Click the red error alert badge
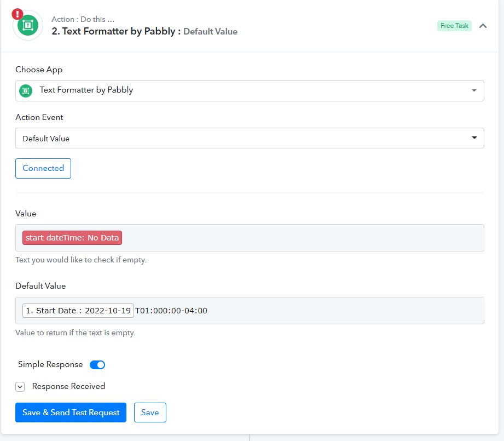504x441 pixels. click(x=18, y=14)
